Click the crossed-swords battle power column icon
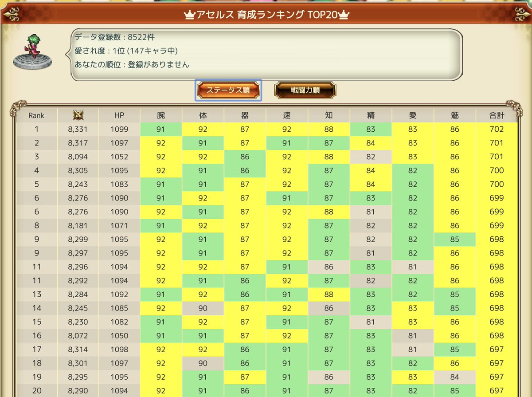This screenshot has width=532, height=397. point(78,115)
